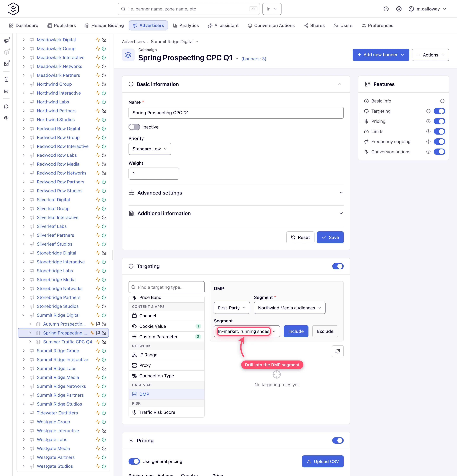Click the help icon beside Basic info
Image resolution: width=457 pixels, height=476 pixels.
click(442, 101)
